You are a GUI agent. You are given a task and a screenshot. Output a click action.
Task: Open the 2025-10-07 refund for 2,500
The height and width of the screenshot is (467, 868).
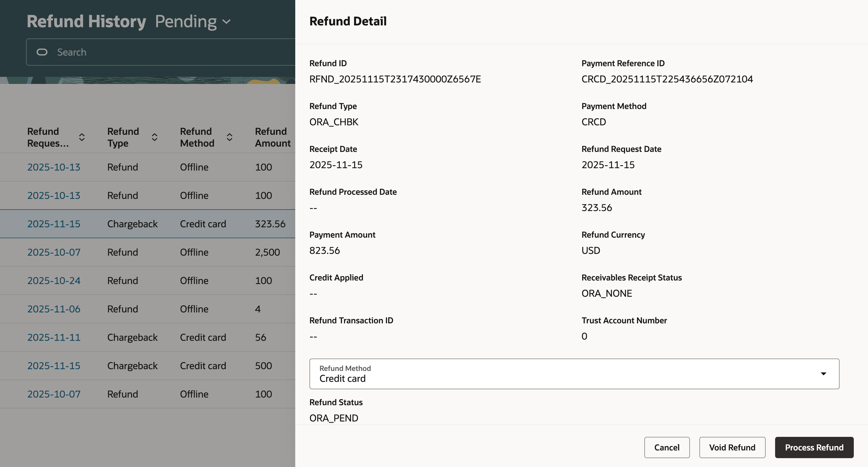click(54, 252)
